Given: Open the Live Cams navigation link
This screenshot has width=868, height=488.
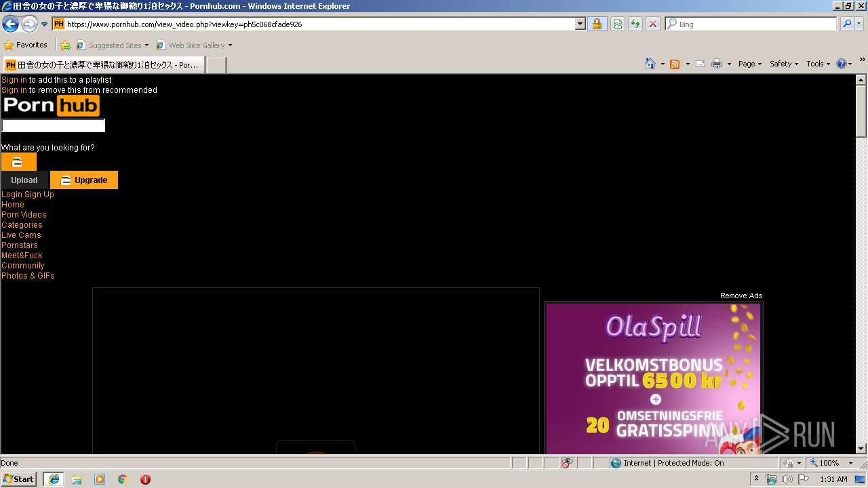Looking at the screenshot, I should [x=21, y=235].
